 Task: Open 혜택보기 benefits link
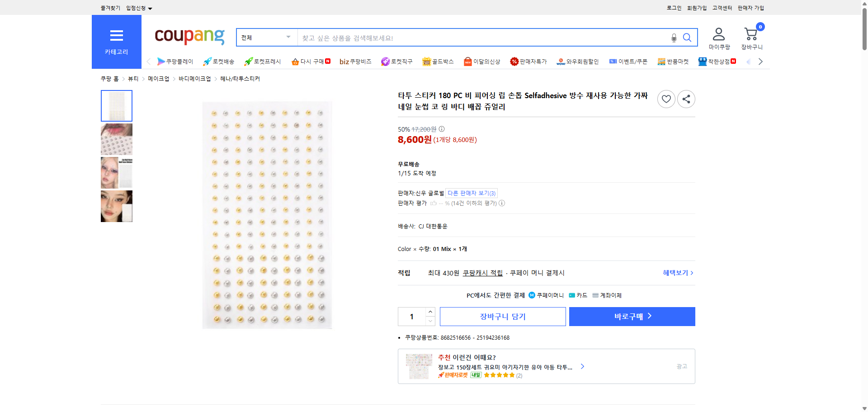[675, 273]
